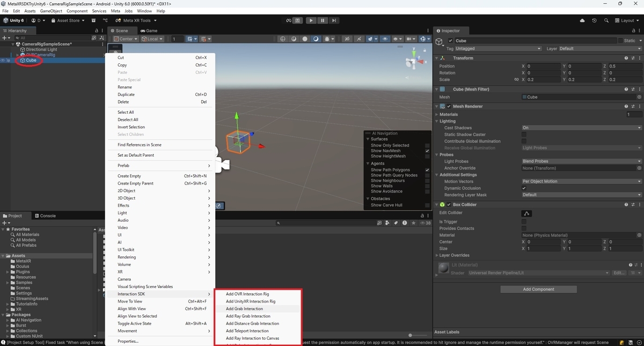Open the Box Collider more options menu

click(639, 204)
